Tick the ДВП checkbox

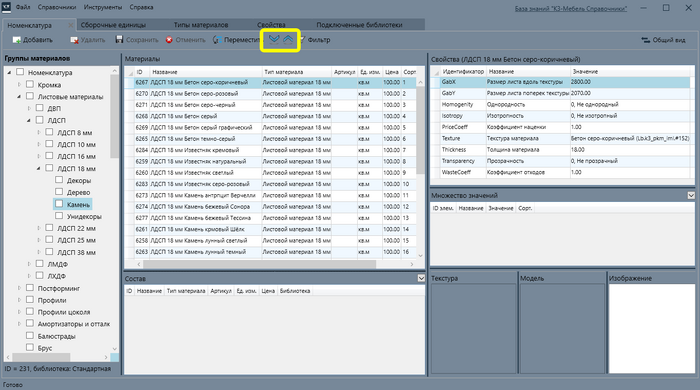coord(40,108)
